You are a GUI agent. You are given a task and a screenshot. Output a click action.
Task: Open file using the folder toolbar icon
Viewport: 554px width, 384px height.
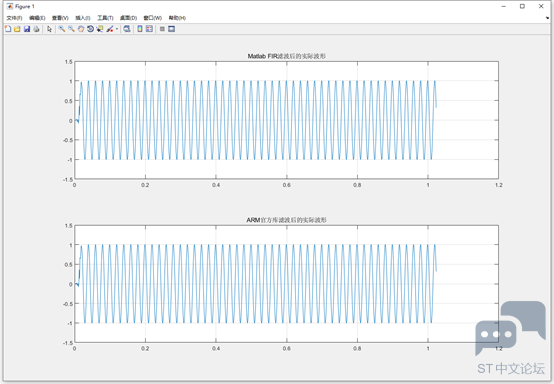pyautogui.click(x=17, y=29)
